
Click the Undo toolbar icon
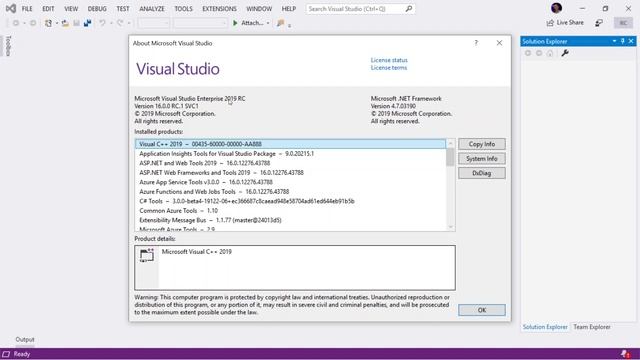102,23
